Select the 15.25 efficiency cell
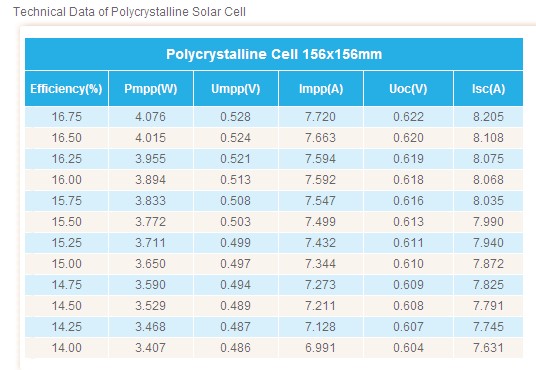536x370 pixels. pos(66,243)
